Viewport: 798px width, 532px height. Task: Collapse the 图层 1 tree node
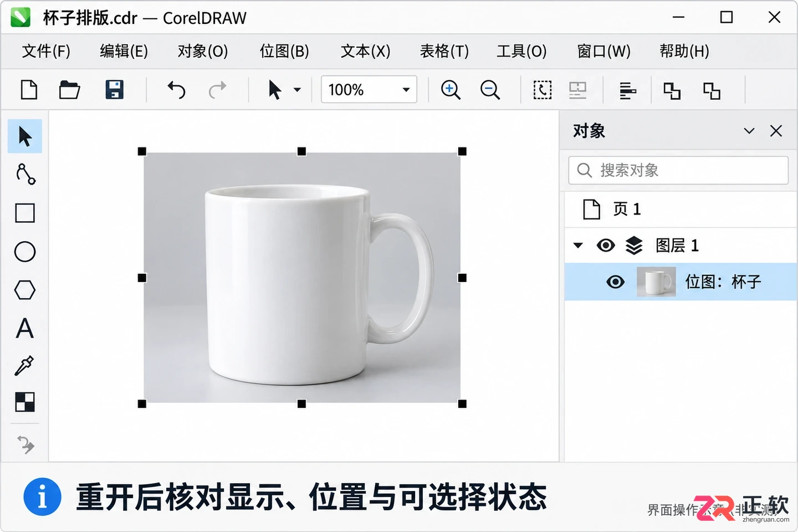[578, 245]
